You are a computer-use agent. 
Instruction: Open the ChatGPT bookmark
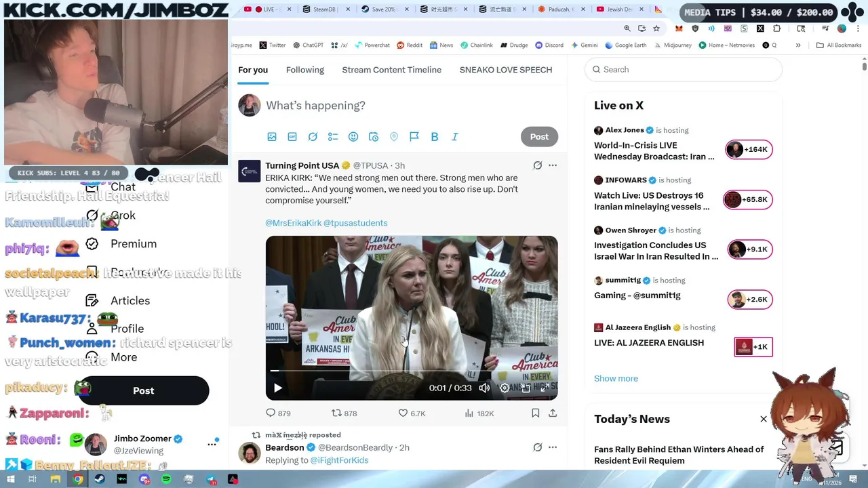click(308, 45)
